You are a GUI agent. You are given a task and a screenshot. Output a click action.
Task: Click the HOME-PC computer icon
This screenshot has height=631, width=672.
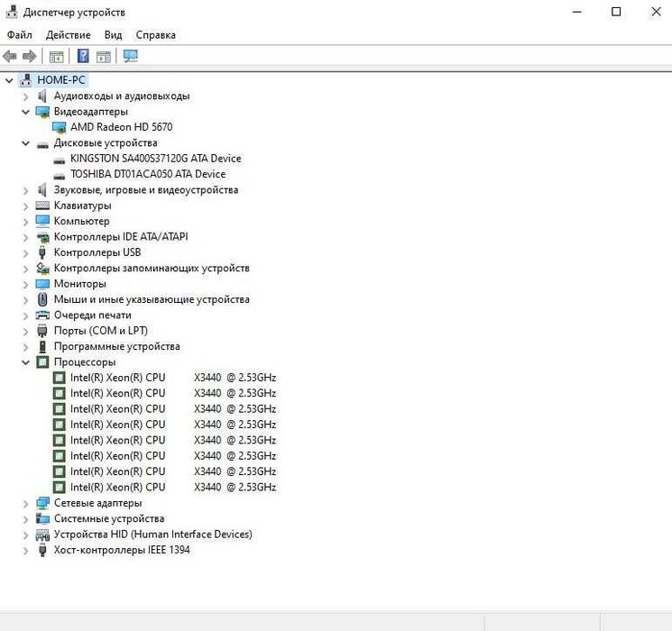tap(26, 80)
